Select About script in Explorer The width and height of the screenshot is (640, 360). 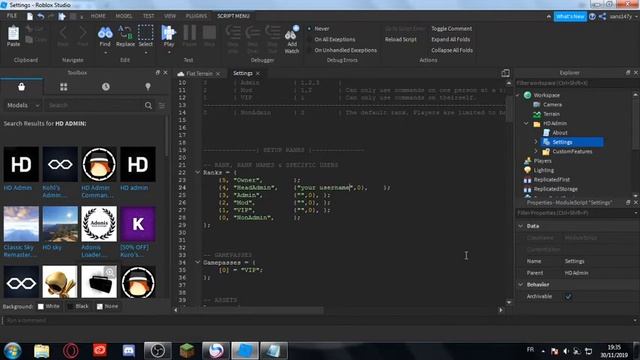[560, 133]
